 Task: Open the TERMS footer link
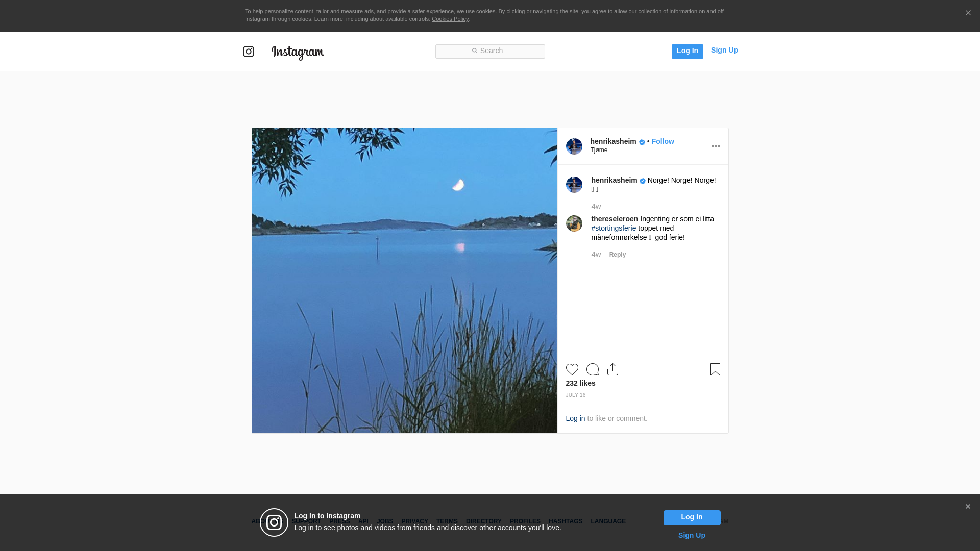click(x=447, y=521)
